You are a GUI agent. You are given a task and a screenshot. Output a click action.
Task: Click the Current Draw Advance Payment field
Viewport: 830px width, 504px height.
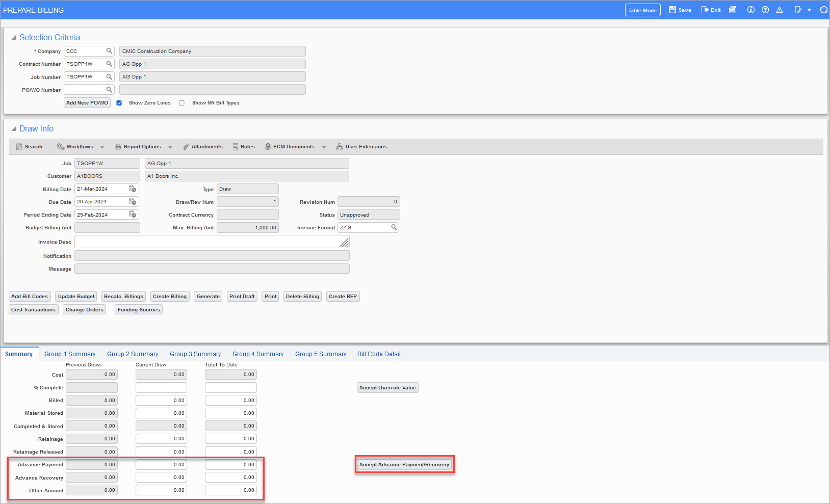point(161,465)
